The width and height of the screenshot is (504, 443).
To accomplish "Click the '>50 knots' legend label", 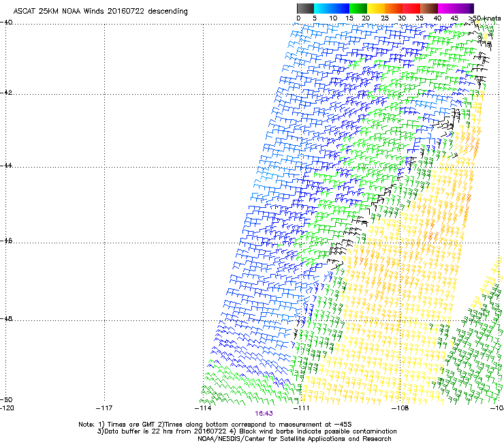I will (484, 18).
